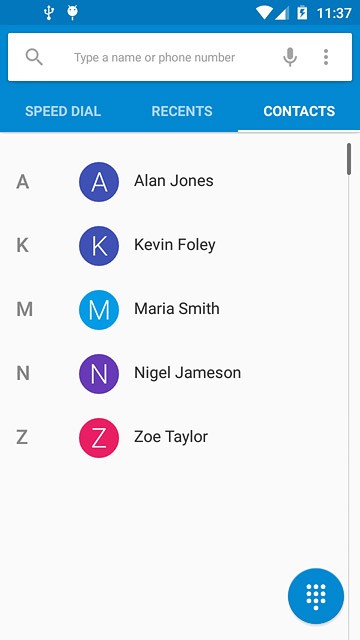This screenshot has height=640, width=360.
Task: Open the three-dot overflow menu
Action: pos(326,57)
